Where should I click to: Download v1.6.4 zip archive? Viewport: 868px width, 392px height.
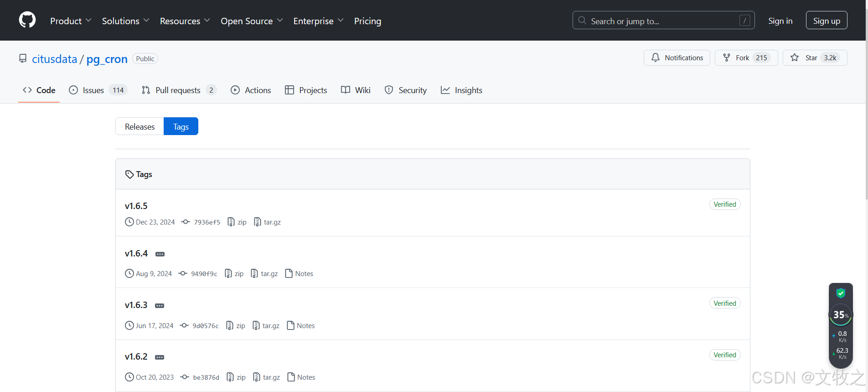click(x=234, y=274)
